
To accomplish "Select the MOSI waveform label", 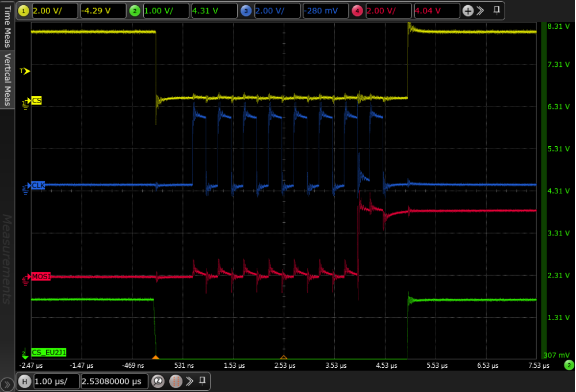I will point(41,277).
